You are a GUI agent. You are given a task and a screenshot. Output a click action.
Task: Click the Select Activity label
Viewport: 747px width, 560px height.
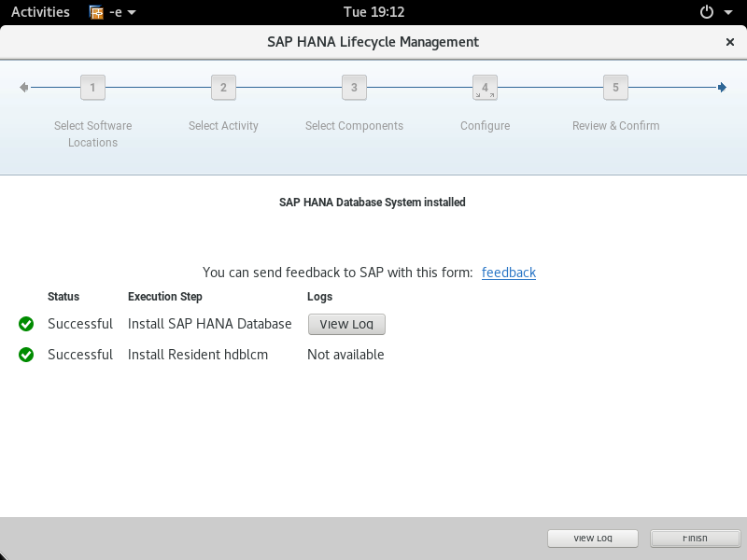pyautogui.click(x=223, y=126)
